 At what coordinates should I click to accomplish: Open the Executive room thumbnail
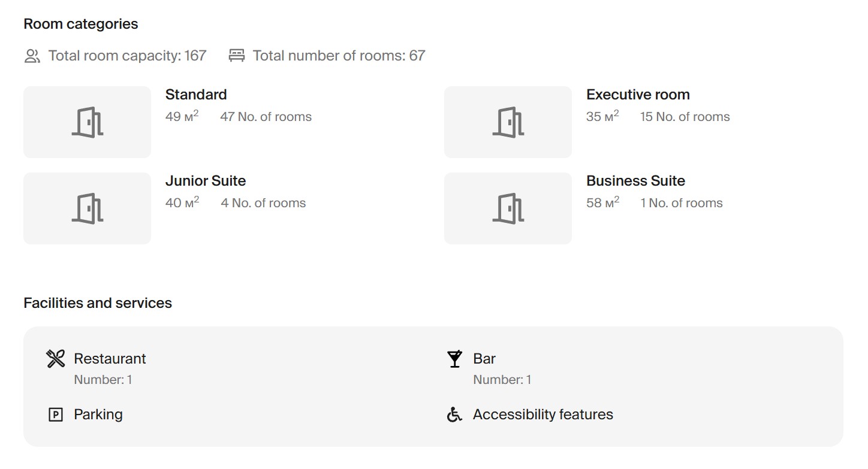click(508, 122)
